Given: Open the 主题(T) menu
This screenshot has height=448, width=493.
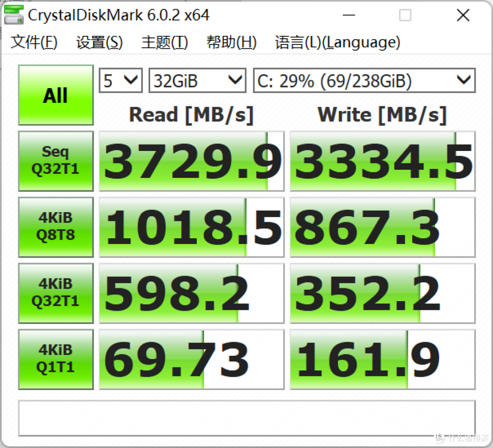Looking at the screenshot, I should pyautogui.click(x=164, y=42).
